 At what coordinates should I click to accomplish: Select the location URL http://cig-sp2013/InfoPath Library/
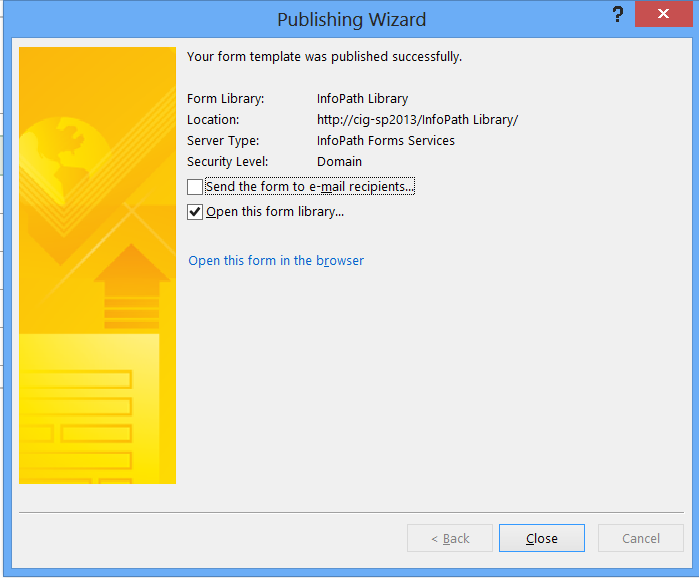coord(417,120)
